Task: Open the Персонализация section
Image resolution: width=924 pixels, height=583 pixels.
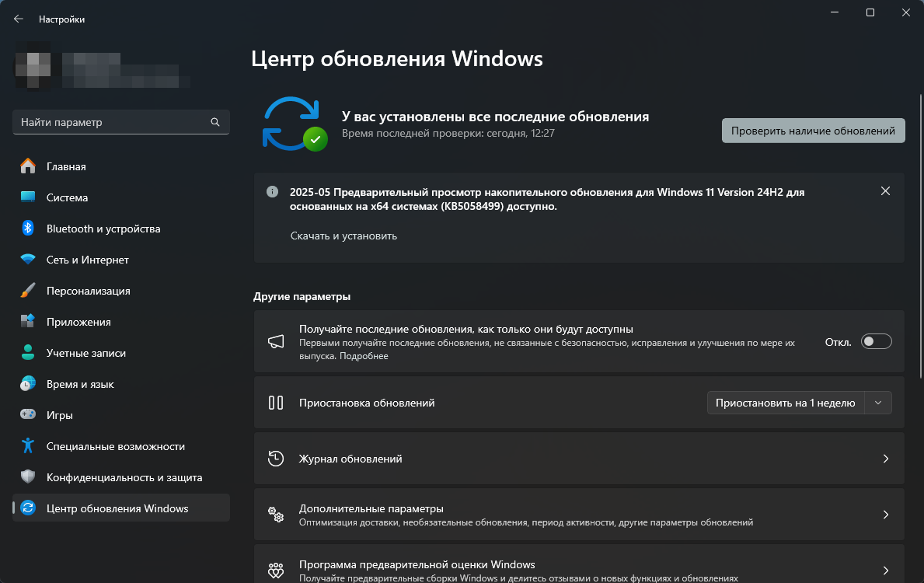Action: [120, 291]
